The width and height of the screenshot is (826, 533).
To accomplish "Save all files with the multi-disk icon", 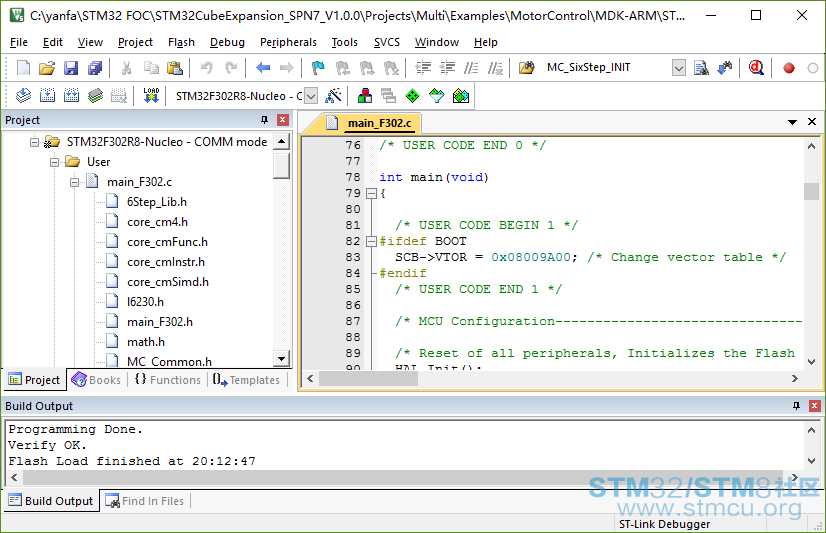I will click(x=95, y=68).
